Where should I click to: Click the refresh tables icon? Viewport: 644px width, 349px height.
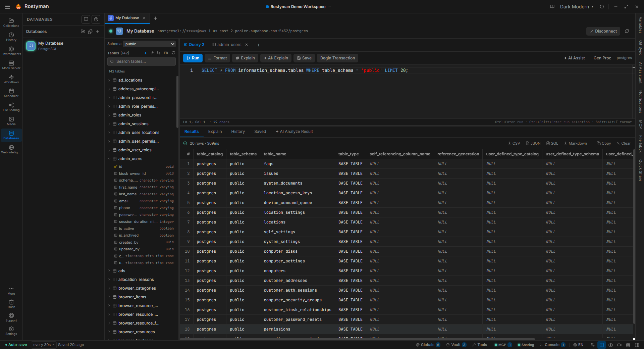173,53
